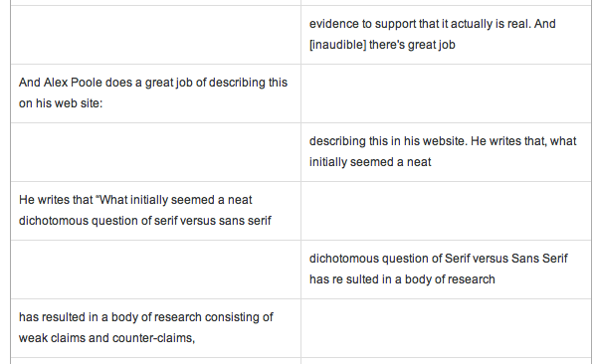Image resolution: width=596 pixels, height=364 pixels.
Task: Click the text 'on his web site:'
Action: [61, 103]
